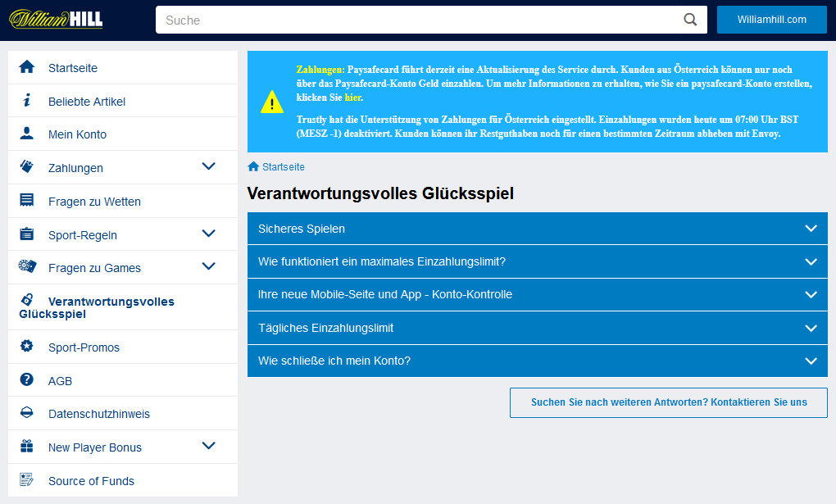Viewport: 836px width, 504px height.
Task: Click the Fragen zu Games chip icon
Action: (27, 266)
